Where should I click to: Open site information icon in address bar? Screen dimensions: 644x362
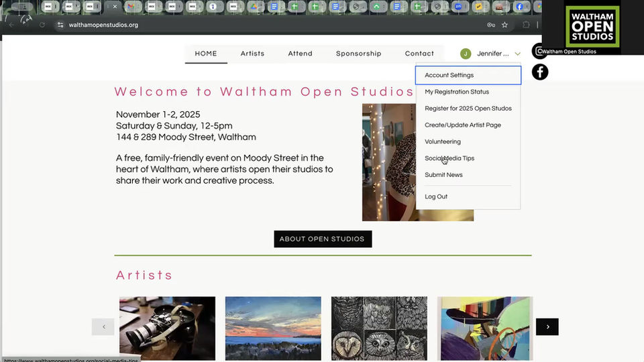(x=60, y=25)
